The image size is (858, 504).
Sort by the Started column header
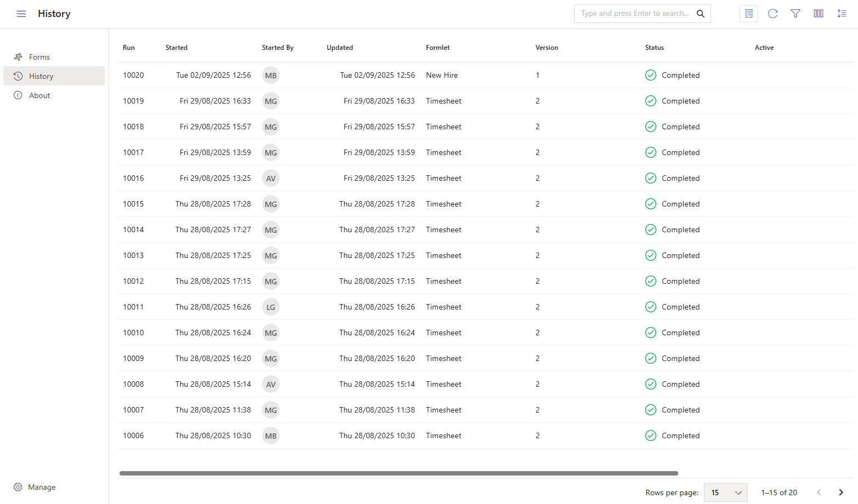tap(177, 48)
